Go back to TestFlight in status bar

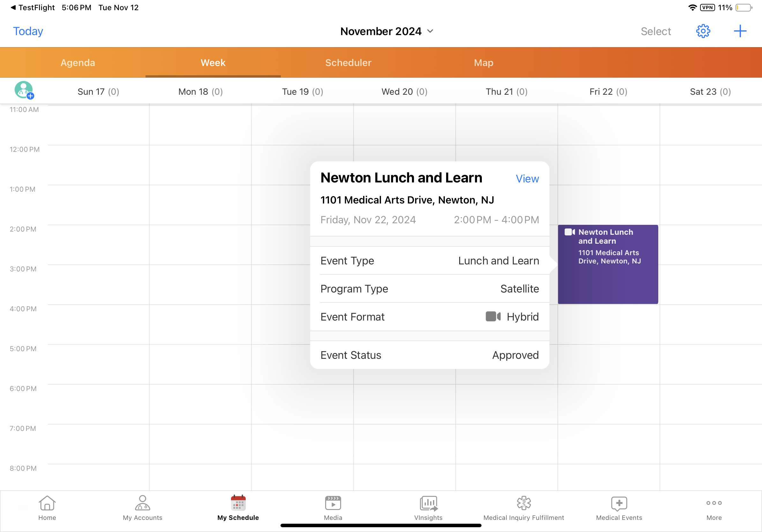tap(33, 7)
